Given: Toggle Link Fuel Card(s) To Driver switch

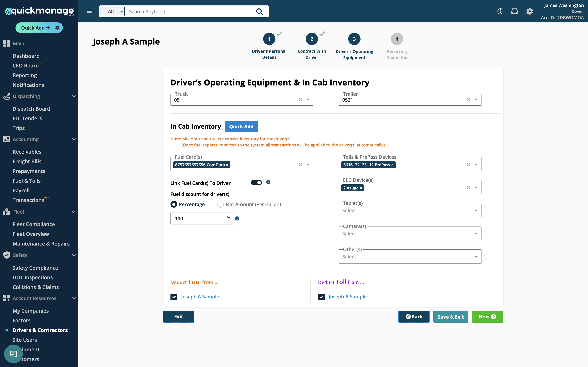Looking at the screenshot, I should 256,183.
